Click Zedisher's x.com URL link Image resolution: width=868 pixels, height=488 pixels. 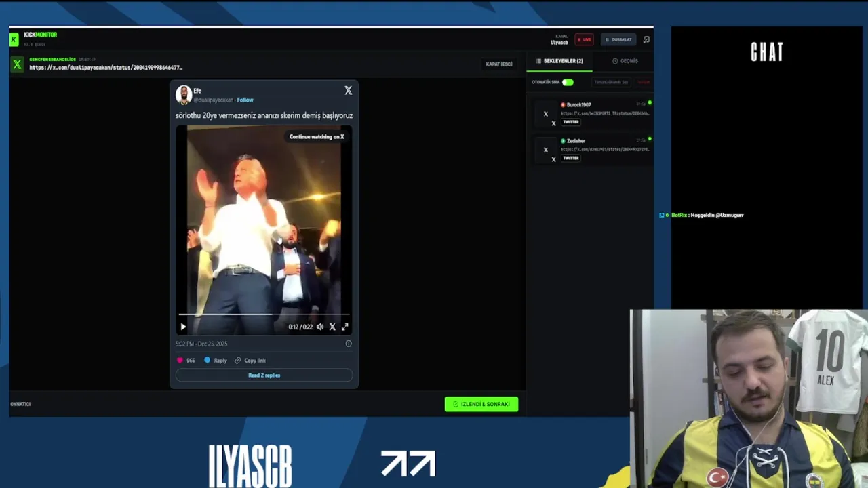[605, 149]
